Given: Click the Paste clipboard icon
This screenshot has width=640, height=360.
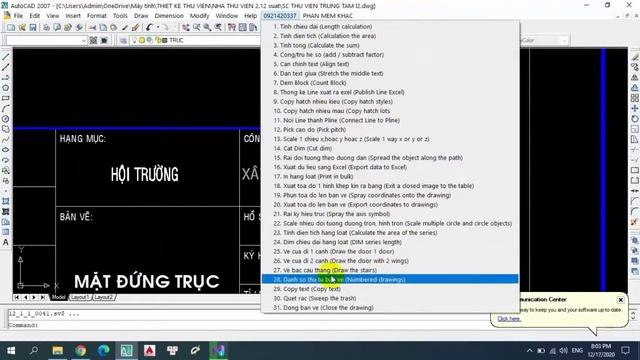Looking at the screenshot, I should point(114,27).
